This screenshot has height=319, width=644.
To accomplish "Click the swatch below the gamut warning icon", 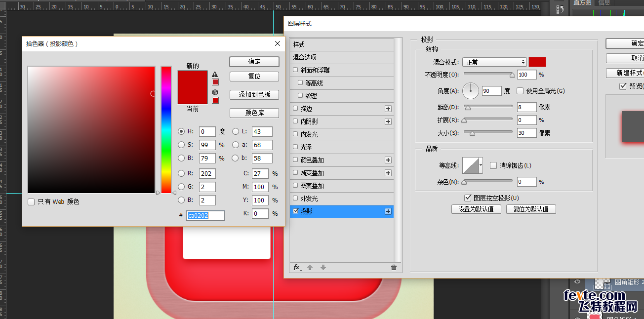I will pos(215,82).
